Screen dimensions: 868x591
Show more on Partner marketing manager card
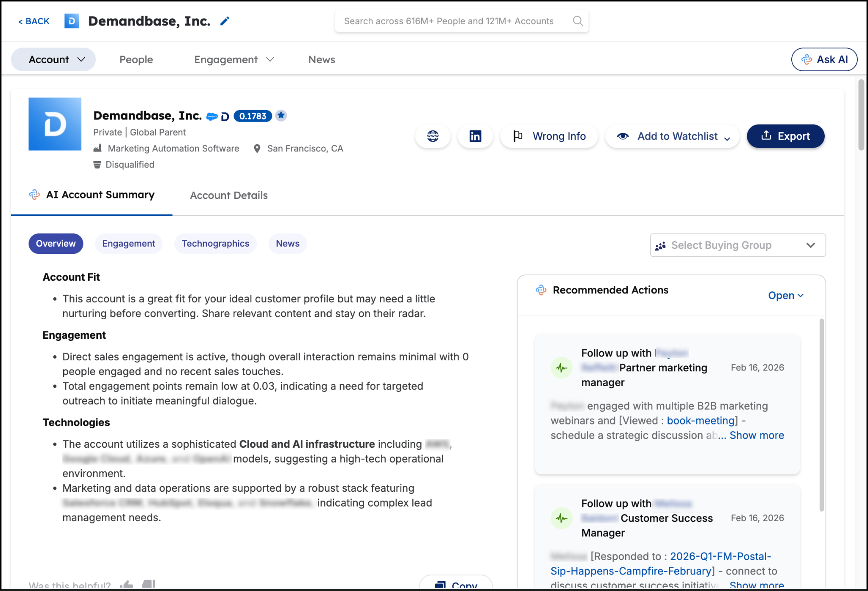tap(757, 435)
